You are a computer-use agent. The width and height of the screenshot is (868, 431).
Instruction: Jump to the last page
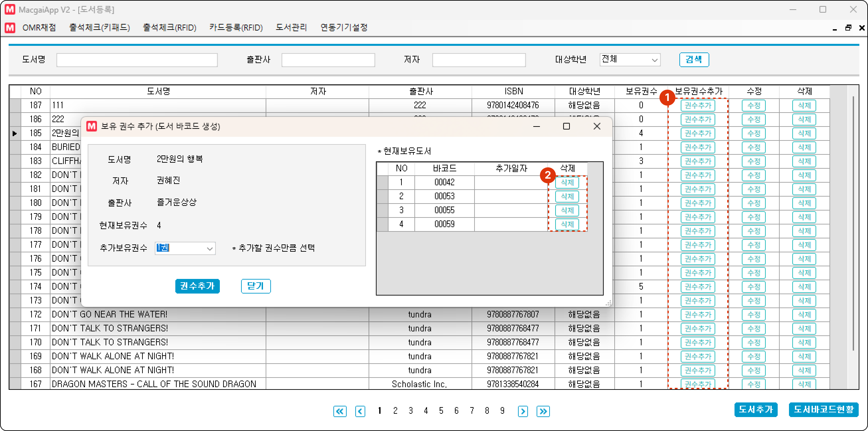543,411
